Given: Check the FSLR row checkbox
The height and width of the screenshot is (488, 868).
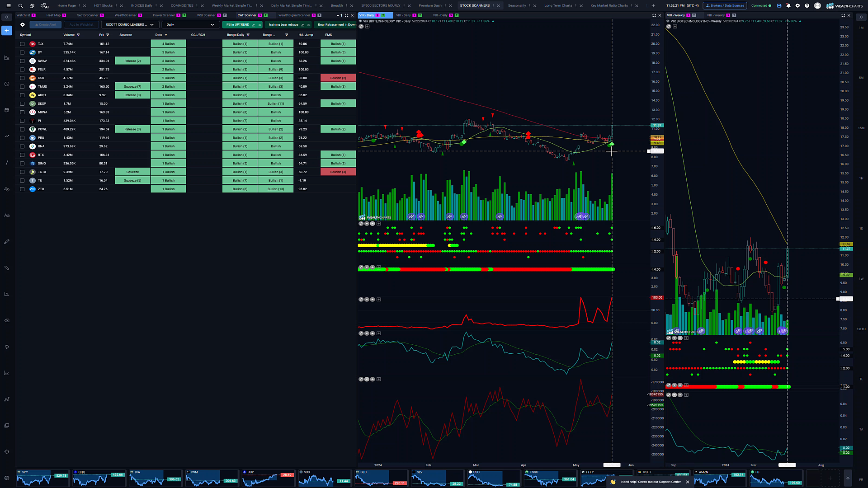Looking at the screenshot, I should point(22,70).
